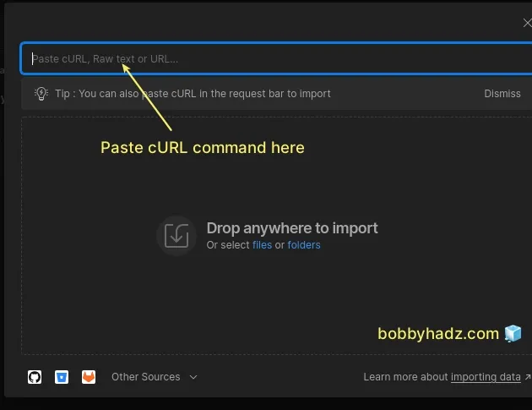Expand the chevron beside Other Sources
This screenshot has height=410, width=532.
193,377
